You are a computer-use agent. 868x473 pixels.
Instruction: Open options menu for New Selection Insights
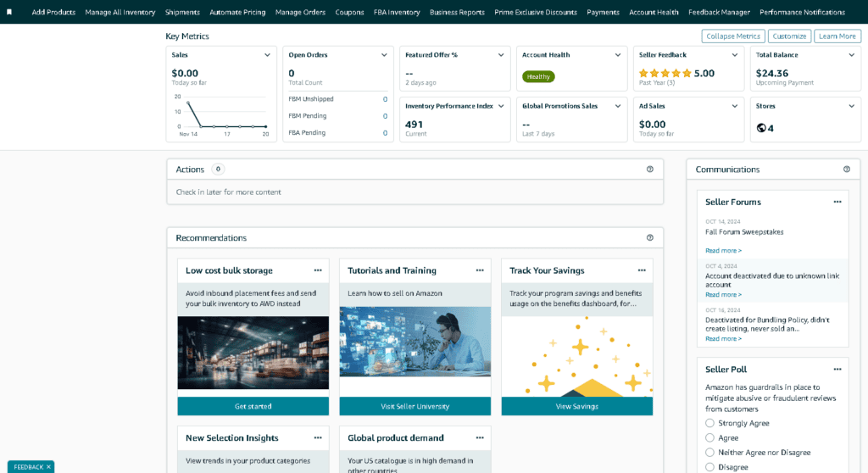point(318,437)
